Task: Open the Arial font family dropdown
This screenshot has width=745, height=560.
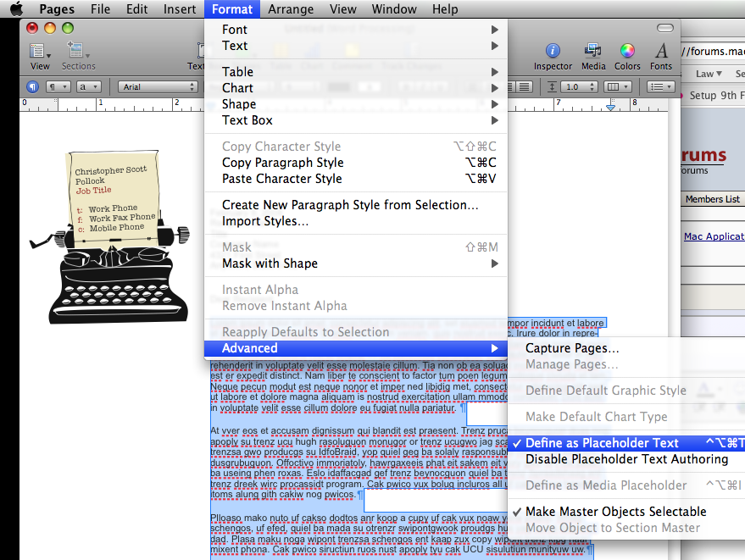Action: coord(158,87)
